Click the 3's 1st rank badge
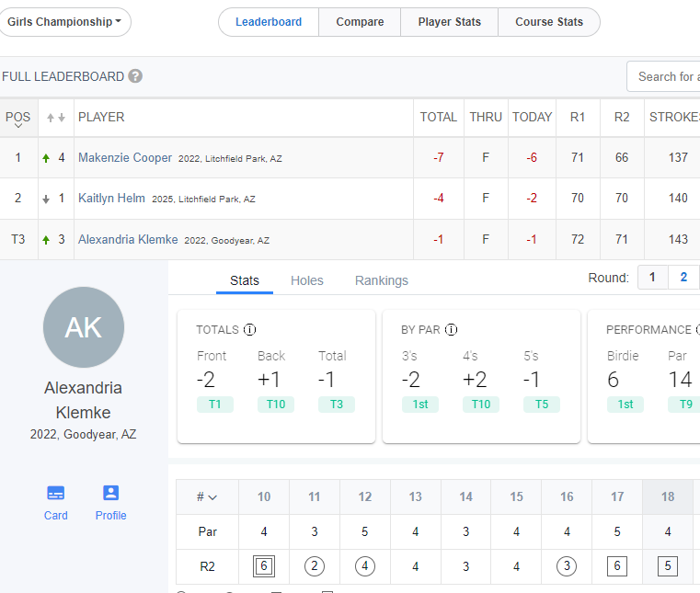This screenshot has height=593, width=700. (x=420, y=405)
